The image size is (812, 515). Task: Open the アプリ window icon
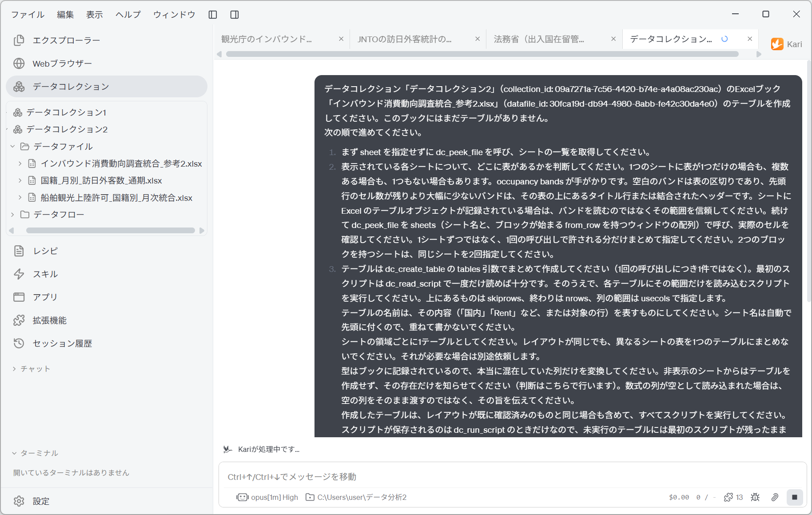point(19,297)
